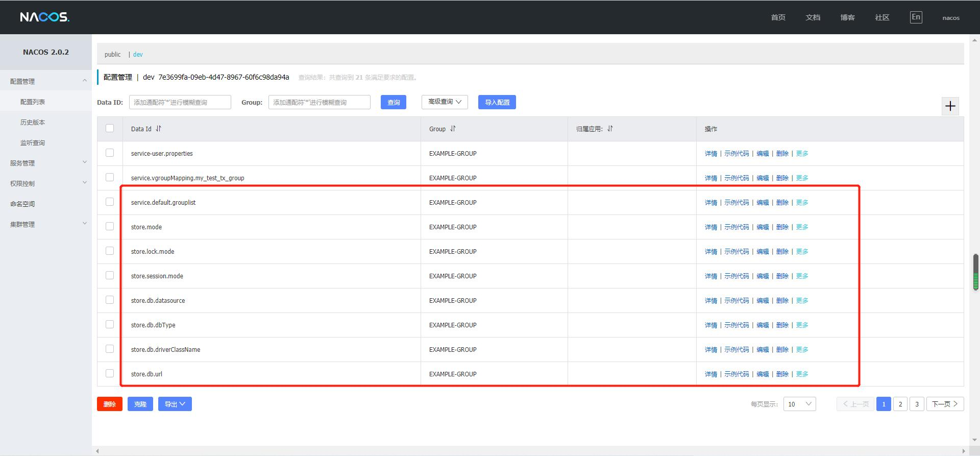This screenshot has height=456, width=980.
Task: Click the 克隆 clone button
Action: pyautogui.click(x=140, y=404)
